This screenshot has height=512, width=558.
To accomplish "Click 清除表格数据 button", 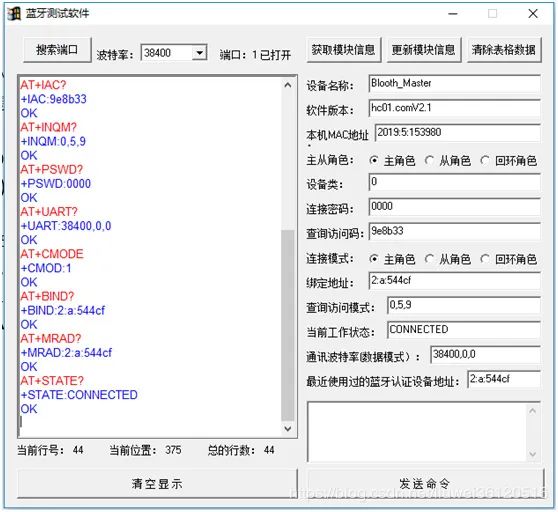I will coord(504,50).
